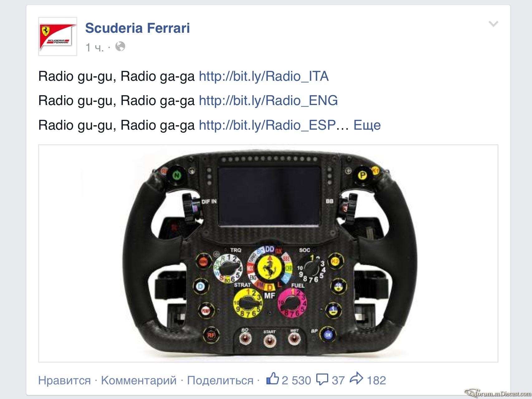Click the comment bubble count icon
Viewport: 532px width, 399px height.
click(322, 379)
